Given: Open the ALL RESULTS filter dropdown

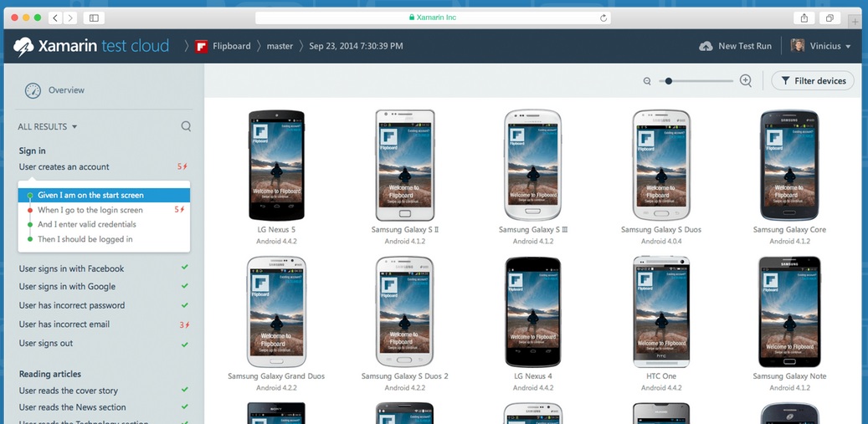Looking at the screenshot, I should pos(48,126).
